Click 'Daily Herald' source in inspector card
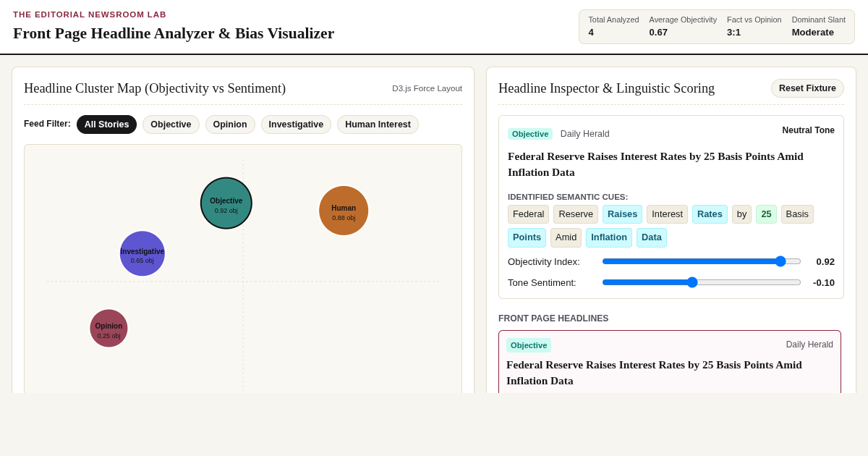This screenshot has width=868, height=456. [x=584, y=134]
